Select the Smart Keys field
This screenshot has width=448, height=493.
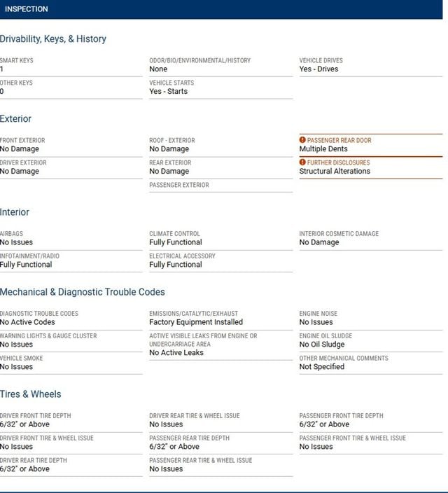71,65
